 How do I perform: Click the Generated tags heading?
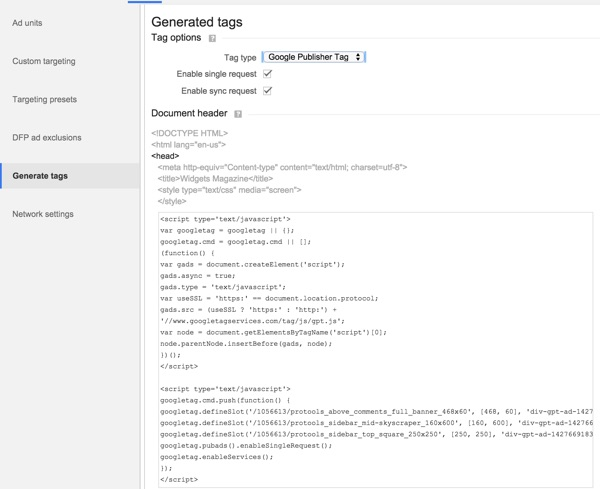click(x=197, y=22)
